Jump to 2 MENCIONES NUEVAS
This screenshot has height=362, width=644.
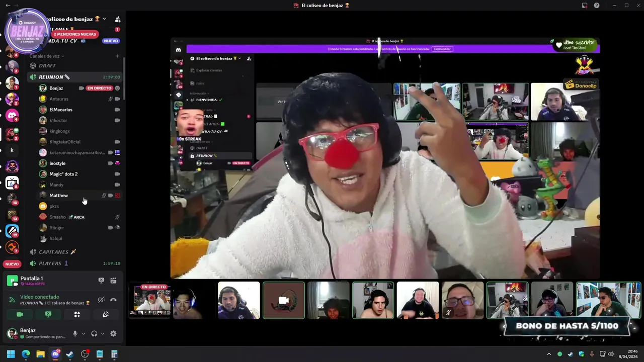pyautogui.click(x=74, y=34)
